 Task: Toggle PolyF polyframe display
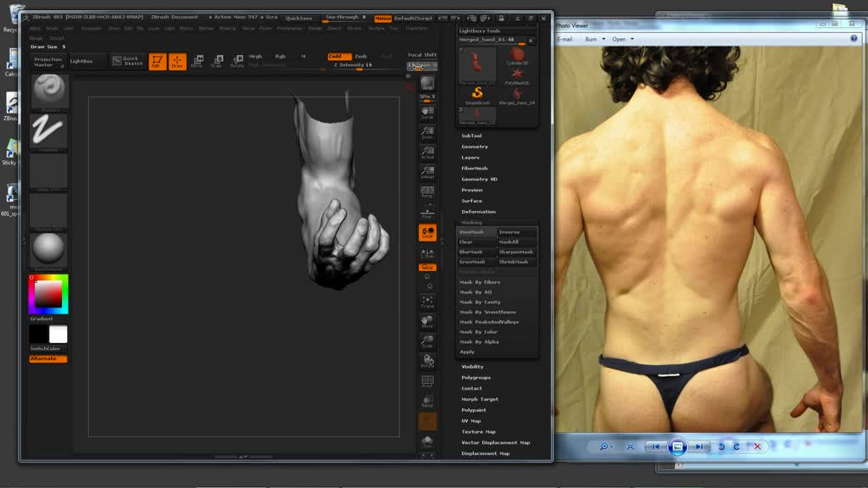(427, 381)
